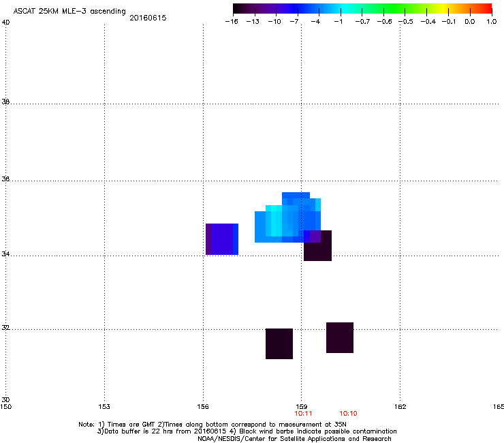Click the date label 20160615
This screenshot has height=443, width=504.
tap(148, 18)
